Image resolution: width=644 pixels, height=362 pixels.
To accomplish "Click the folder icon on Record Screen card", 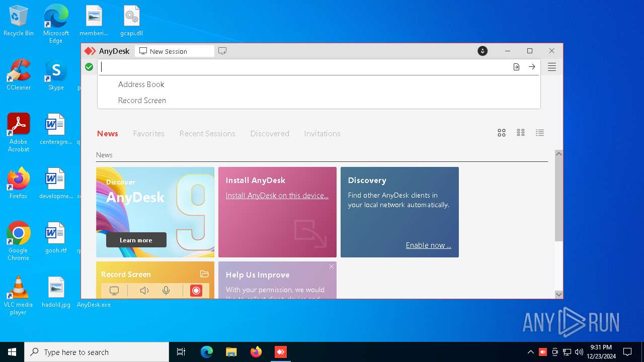I will click(204, 274).
